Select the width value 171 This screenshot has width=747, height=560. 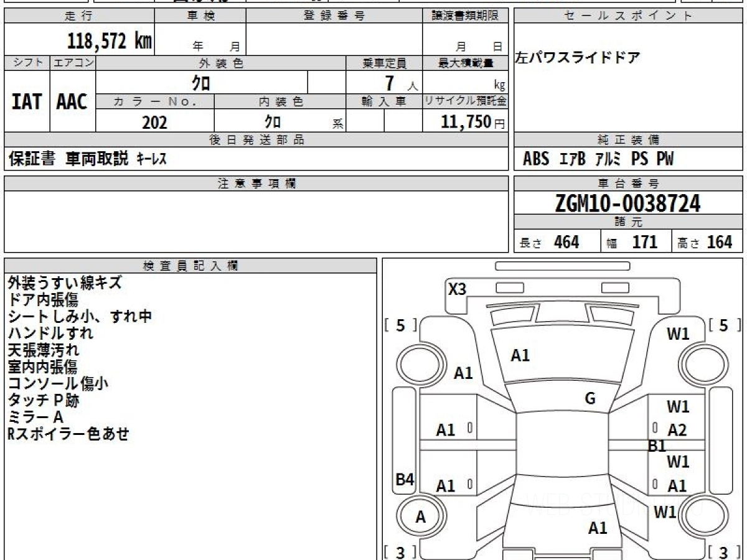[x=645, y=242]
